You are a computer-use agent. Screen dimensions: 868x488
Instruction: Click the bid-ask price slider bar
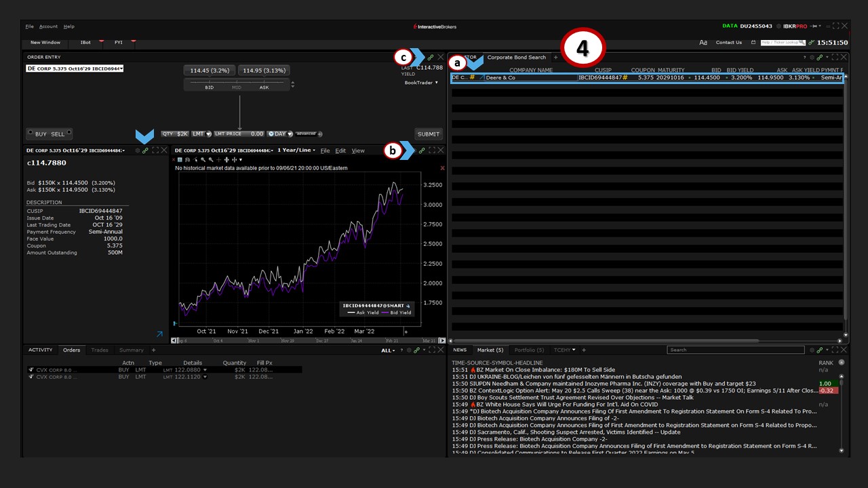(x=237, y=83)
